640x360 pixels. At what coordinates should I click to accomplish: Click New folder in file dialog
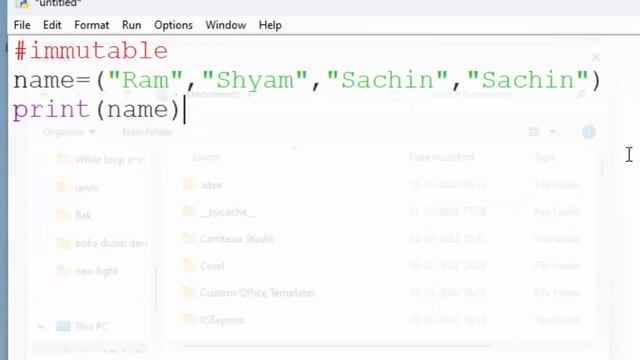pos(147,132)
